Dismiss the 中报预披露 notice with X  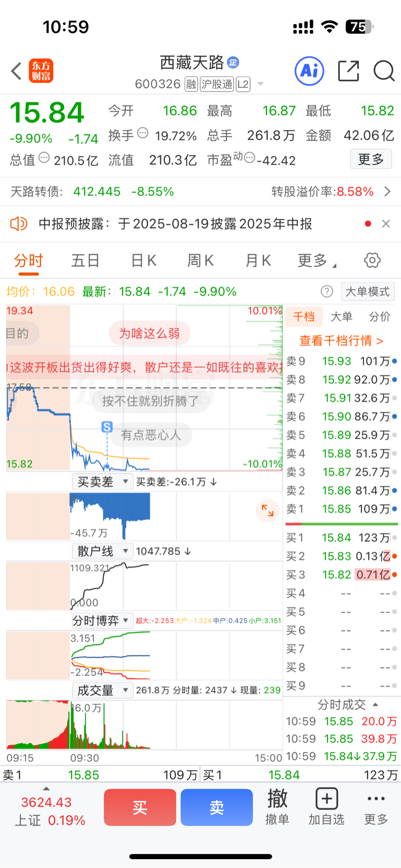pos(386,224)
